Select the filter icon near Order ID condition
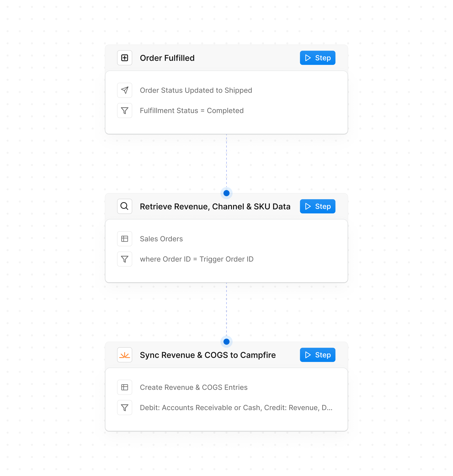Screen dimensions: 453x476 point(124,259)
